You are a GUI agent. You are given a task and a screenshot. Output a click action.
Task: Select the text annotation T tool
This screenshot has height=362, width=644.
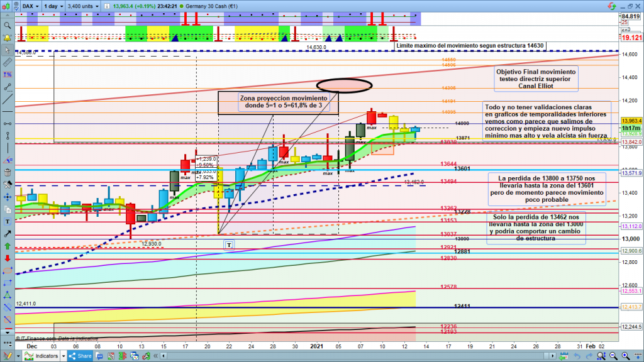pyautogui.click(x=7, y=221)
